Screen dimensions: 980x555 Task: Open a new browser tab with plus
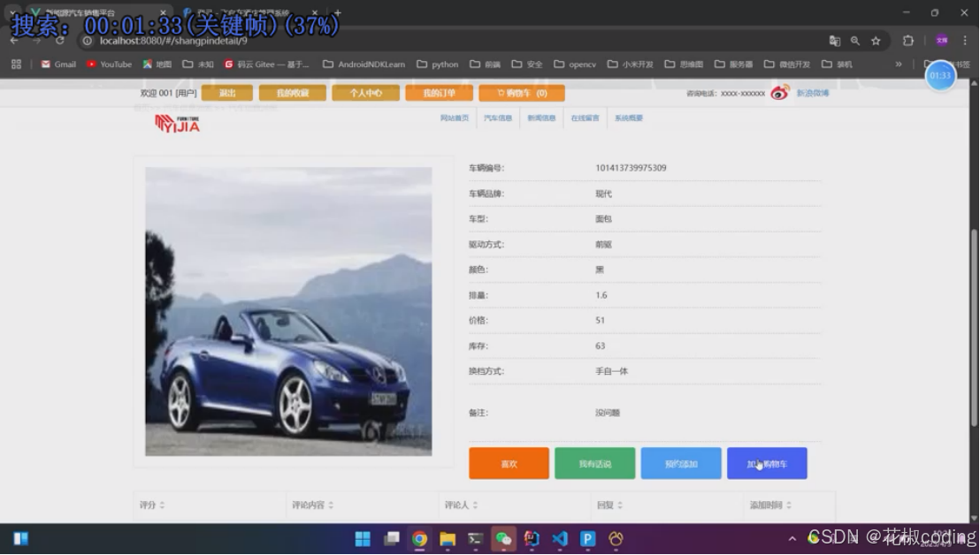pyautogui.click(x=338, y=12)
